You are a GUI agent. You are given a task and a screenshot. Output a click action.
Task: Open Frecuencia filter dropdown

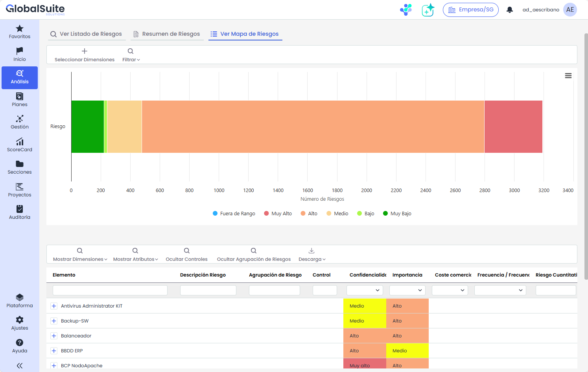(x=500, y=290)
